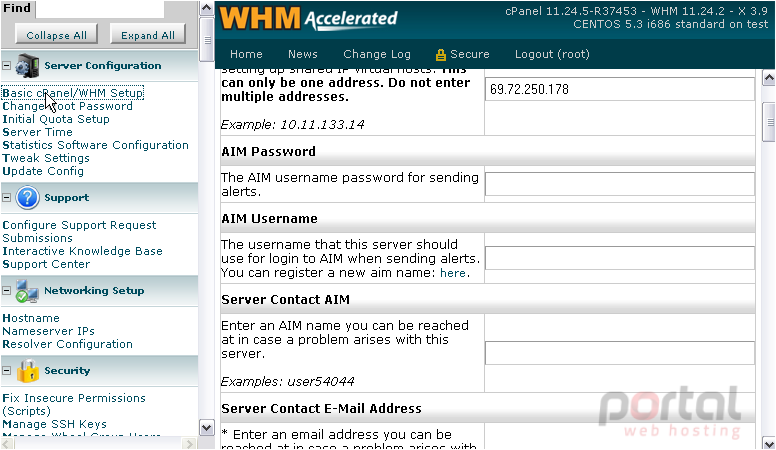The width and height of the screenshot is (776, 450).
Task: Switch to the Secure connection
Action: tap(469, 54)
